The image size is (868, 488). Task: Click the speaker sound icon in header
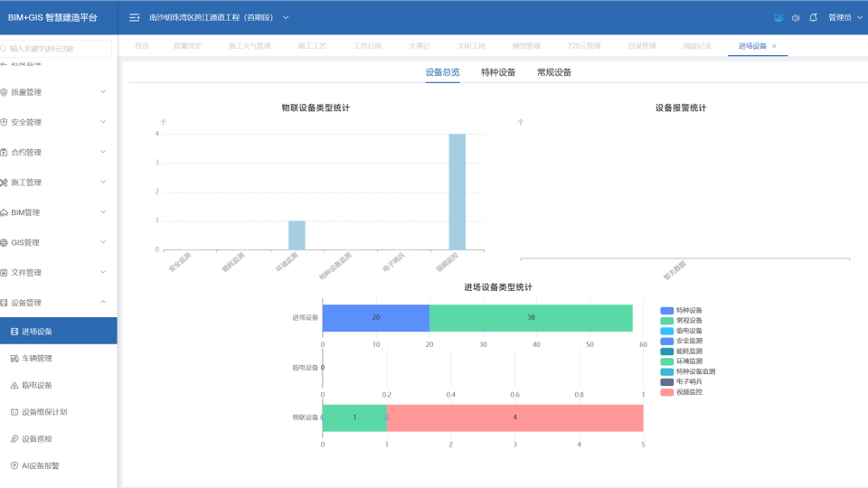click(796, 17)
